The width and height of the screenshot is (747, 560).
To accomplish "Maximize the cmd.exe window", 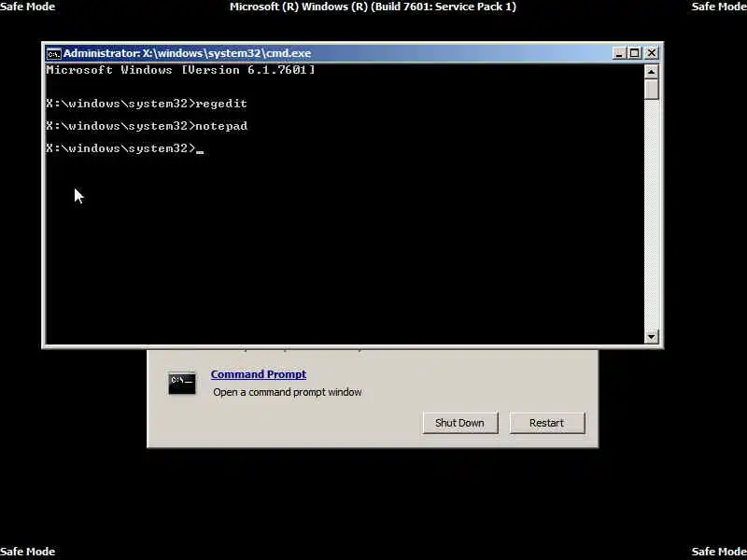I will click(x=635, y=53).
